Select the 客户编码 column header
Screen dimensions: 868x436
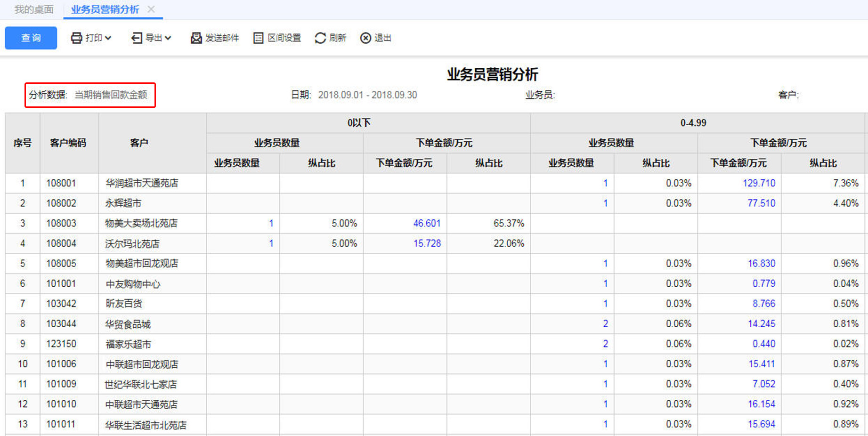point(68,143)
